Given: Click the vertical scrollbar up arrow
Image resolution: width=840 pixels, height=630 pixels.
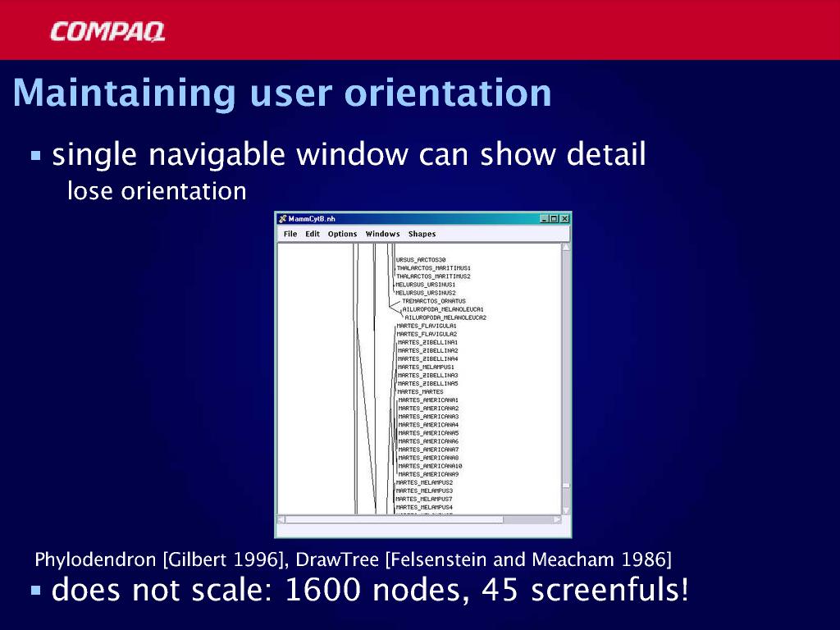Looking at the screenshot, I should tap(565, 248).
